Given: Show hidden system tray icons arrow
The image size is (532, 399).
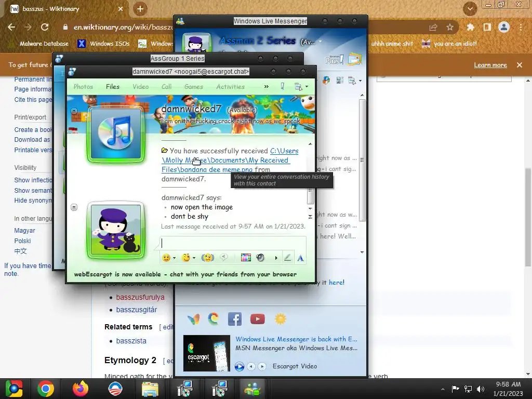Looking at the screenshot, I should 443,389.
